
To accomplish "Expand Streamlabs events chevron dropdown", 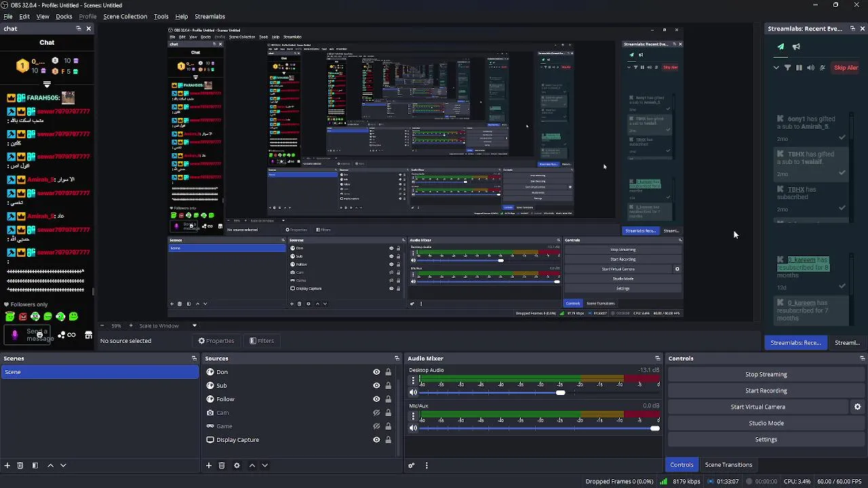I will coord(776,68).
